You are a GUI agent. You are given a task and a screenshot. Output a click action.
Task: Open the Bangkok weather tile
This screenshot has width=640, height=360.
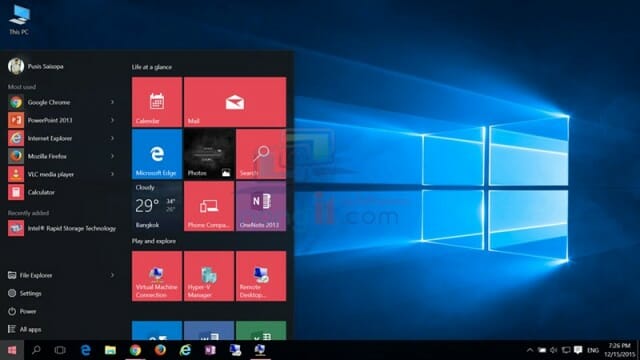157,206
